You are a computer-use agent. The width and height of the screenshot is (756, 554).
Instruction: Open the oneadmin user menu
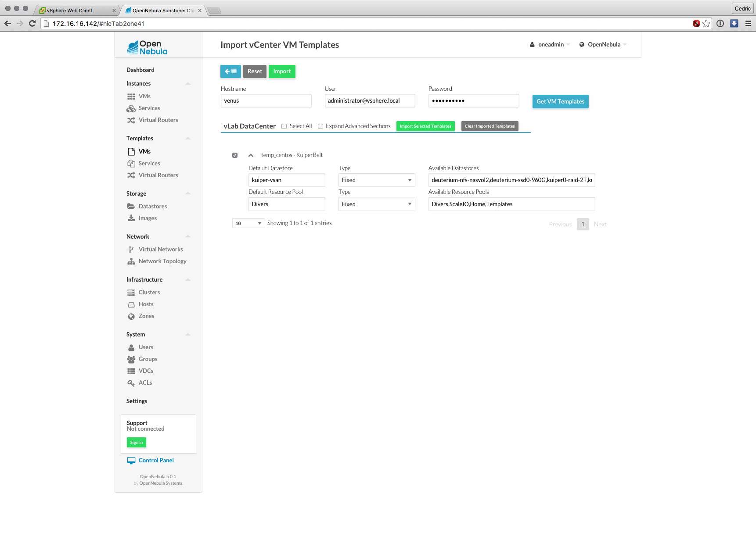click(x=550, y=45)
